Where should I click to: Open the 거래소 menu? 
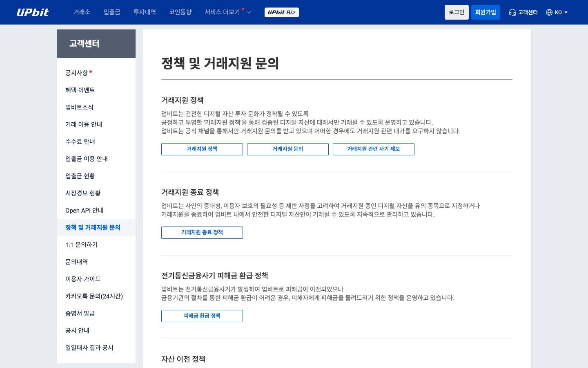(x=82, y=12)
